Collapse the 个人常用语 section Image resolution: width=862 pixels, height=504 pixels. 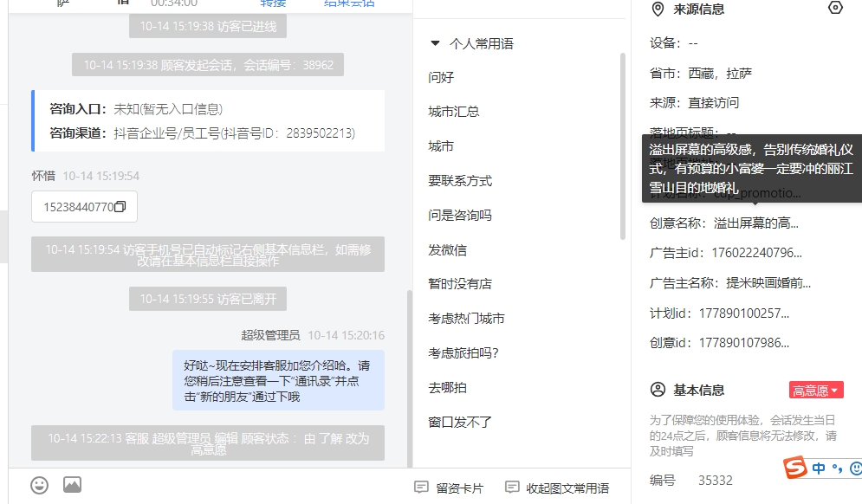point(435,43)
